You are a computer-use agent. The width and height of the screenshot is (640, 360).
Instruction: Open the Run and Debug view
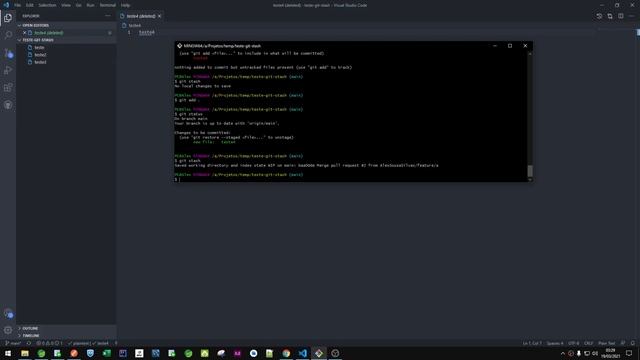click(x=8, y=70)
